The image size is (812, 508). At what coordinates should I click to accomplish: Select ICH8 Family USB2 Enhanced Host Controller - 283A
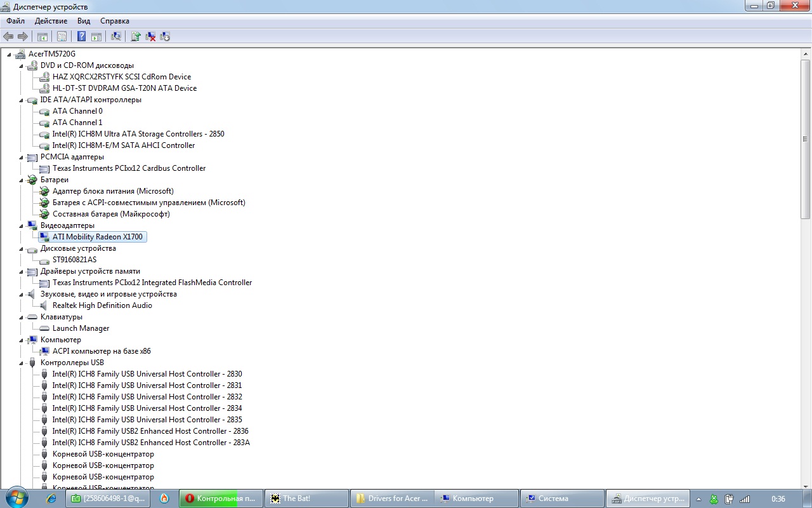[x=151, y=443]
